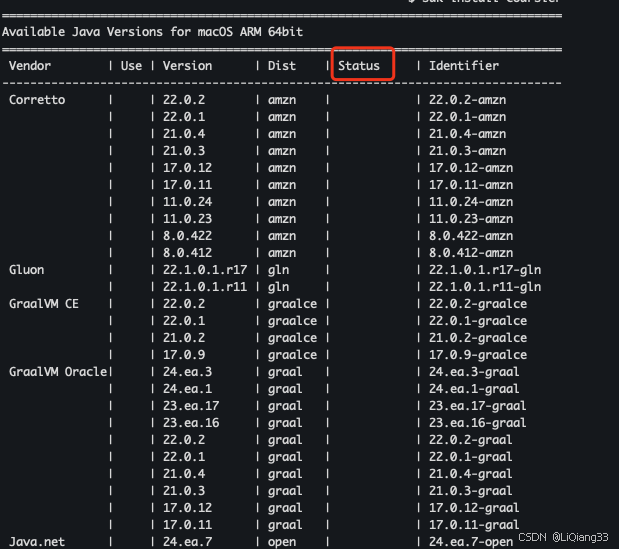Image resolution: width=619 pixels, height=549 pixels.
Task: Click identifier 8.0.412-amzn
Action: 471,253
